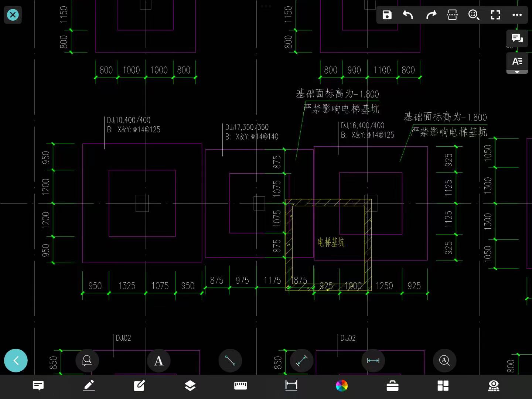Open the annotation note tab in bottom bar
Viewport: 532px width, 399px height.
[38, 386]
